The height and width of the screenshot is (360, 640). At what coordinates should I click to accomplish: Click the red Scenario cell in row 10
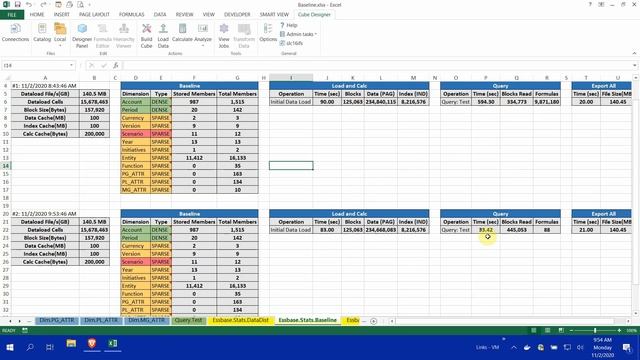coord(136,134)
